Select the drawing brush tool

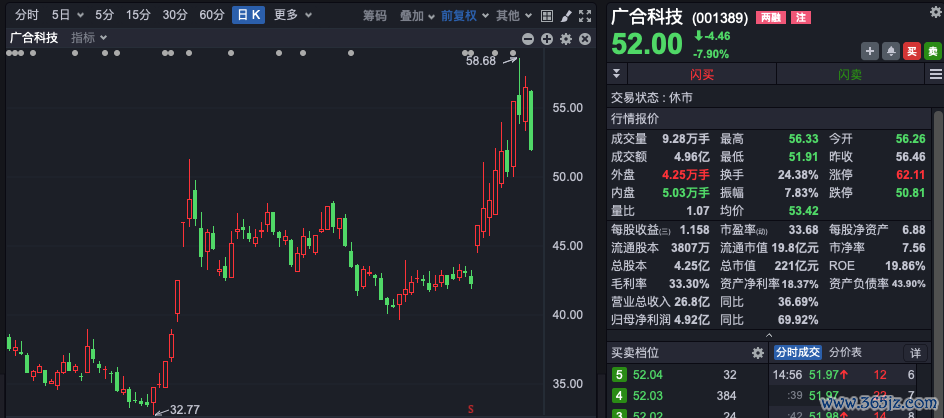click(565, 16)
